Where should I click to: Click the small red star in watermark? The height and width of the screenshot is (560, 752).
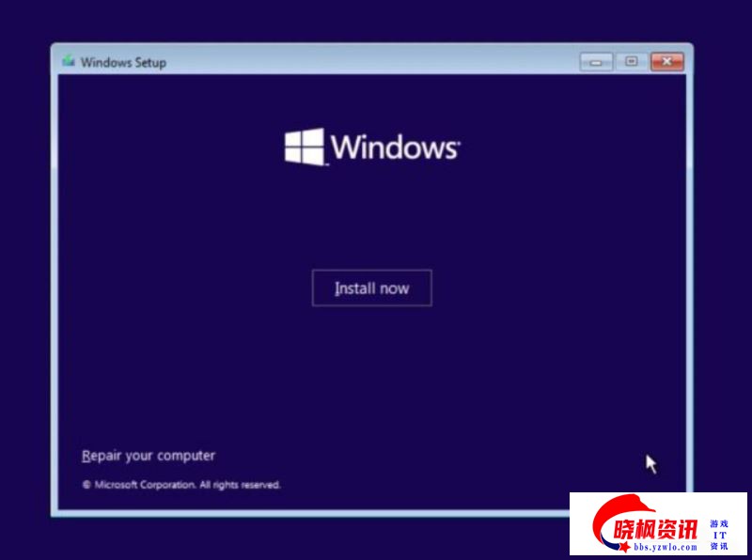[624, 547]
